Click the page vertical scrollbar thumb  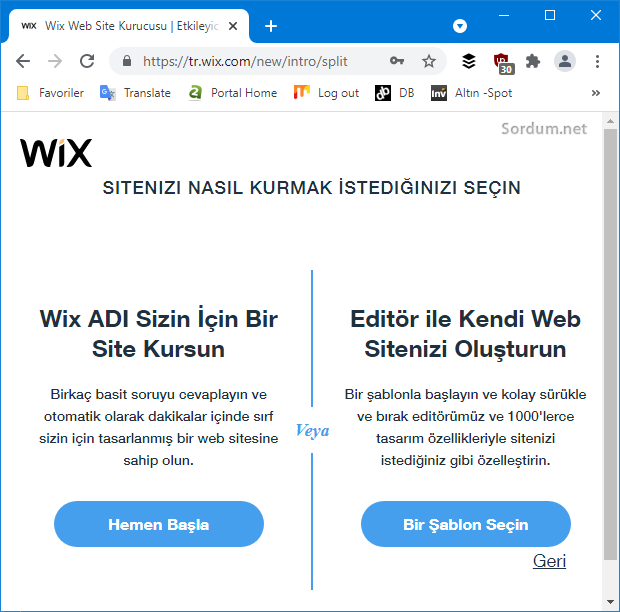610,344
